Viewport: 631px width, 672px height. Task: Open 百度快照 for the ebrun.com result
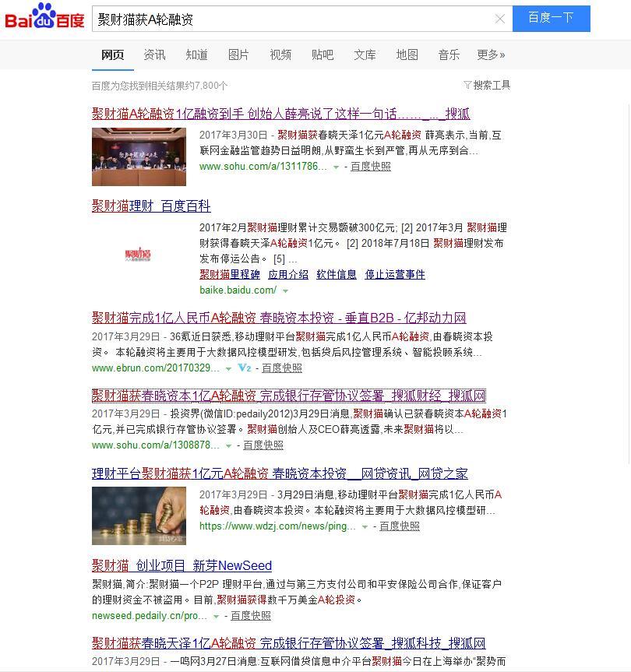[282, 368]
